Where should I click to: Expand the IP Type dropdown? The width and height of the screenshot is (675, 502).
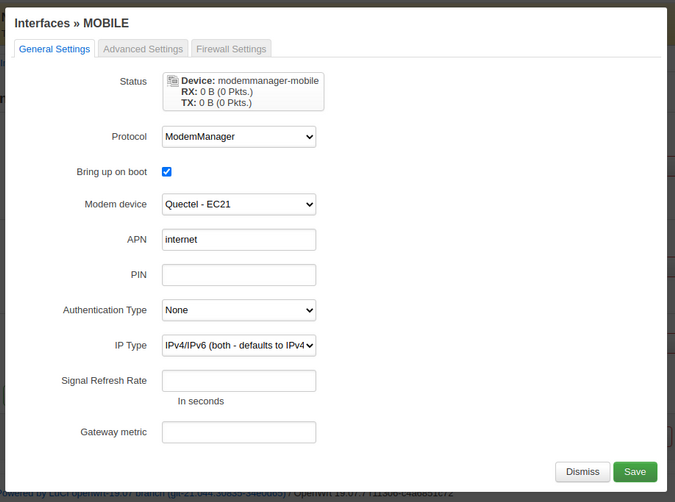click(x=239, y=346)
